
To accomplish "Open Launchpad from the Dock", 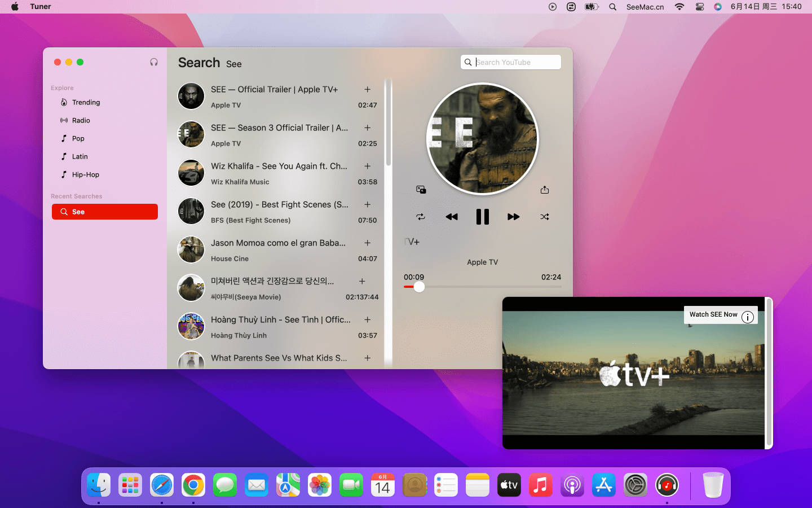I will [x=130, y=485].
